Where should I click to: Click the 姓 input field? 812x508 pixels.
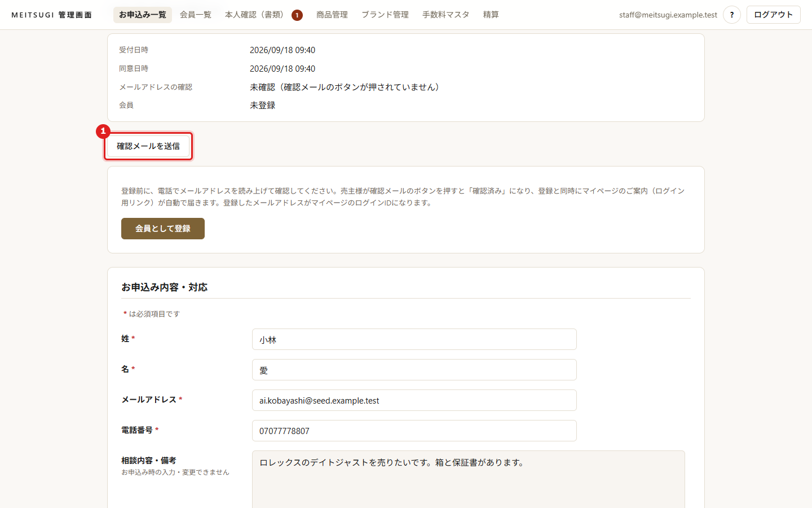click(x=414, y=339)
